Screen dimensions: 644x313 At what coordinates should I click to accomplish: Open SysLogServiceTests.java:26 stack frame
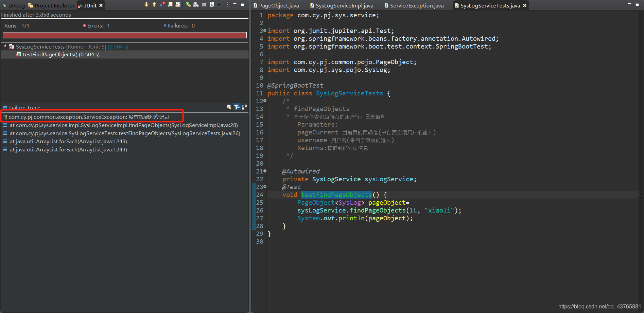point(125,133)
